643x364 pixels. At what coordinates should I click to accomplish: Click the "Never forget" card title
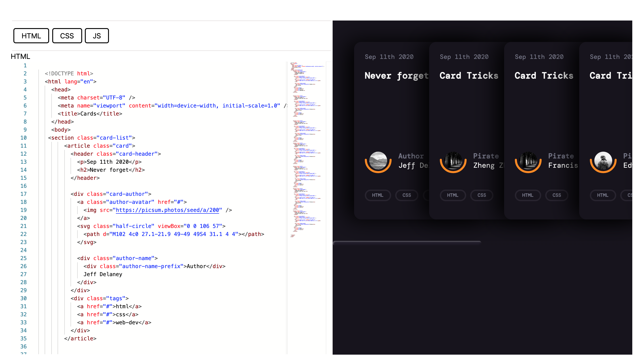pyautogui.click(x=396, y=76)
